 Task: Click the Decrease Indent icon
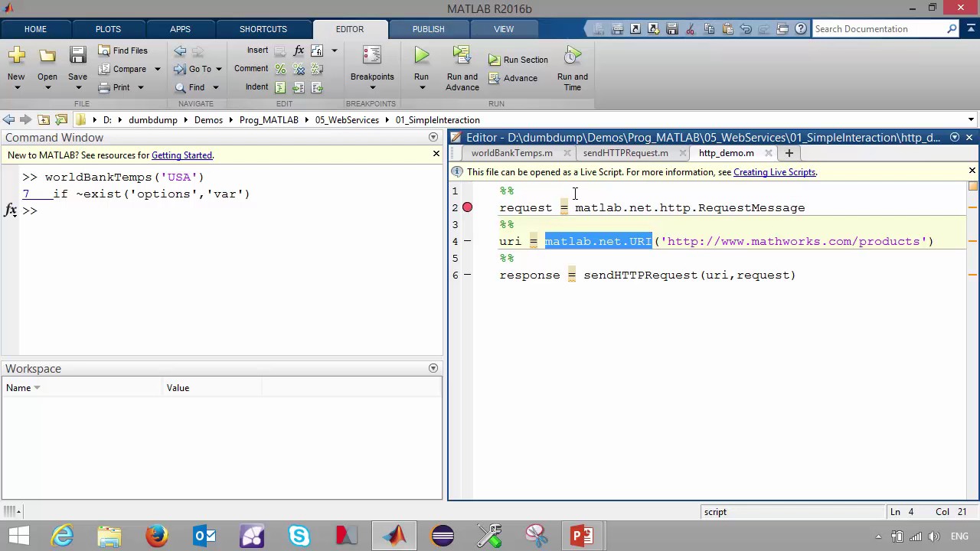tap(317, 87)
